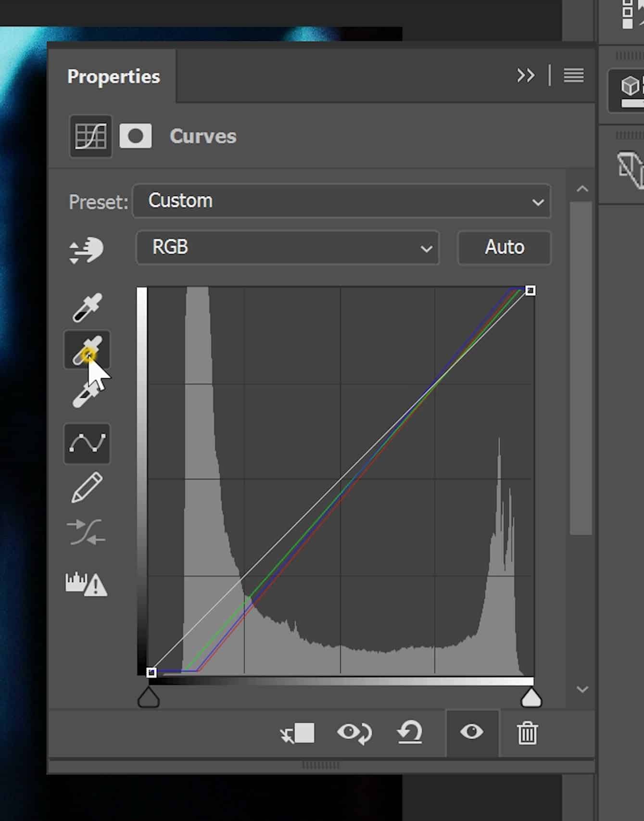The image size is (644, 821).
Task: Select the white point eyedropper
Action: (87, 394)
